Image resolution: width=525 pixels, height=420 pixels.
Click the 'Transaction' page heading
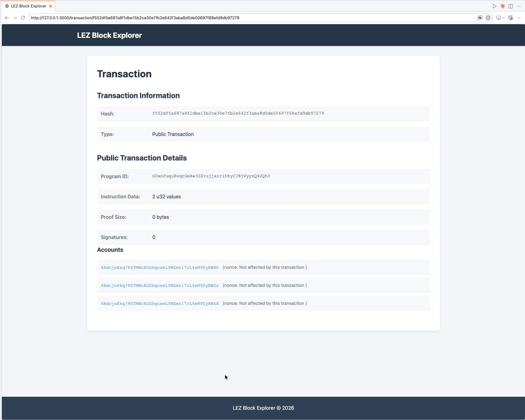[x=124, y=74]
